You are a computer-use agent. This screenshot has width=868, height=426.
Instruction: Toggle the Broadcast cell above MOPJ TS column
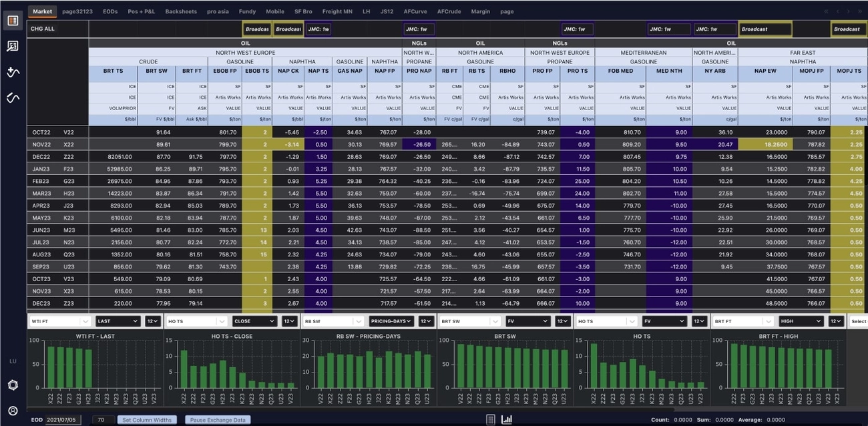[x=847, y=29]
